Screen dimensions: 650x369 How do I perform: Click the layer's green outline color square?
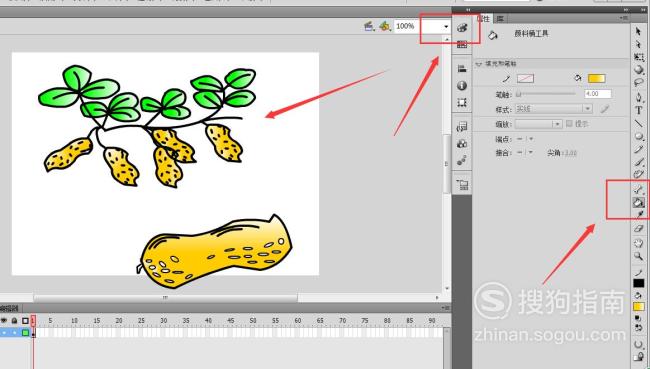pyautogui.click(x=26, y=333)
